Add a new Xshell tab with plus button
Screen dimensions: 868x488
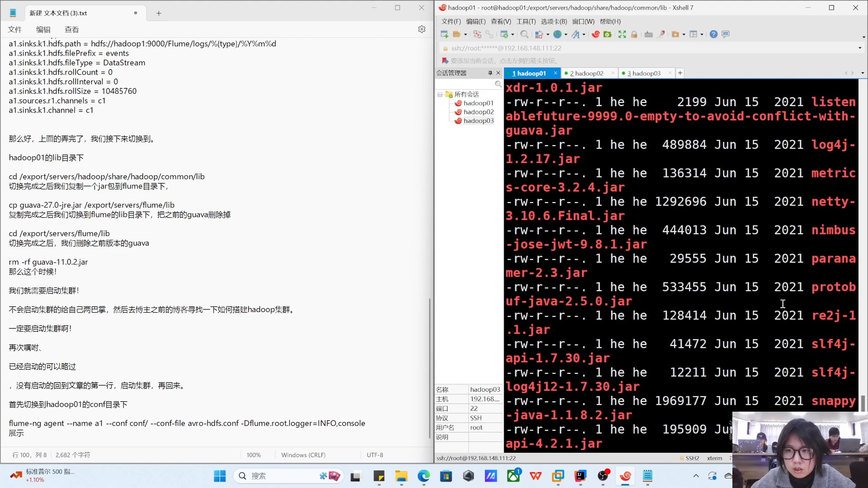(x=680, y=73)
